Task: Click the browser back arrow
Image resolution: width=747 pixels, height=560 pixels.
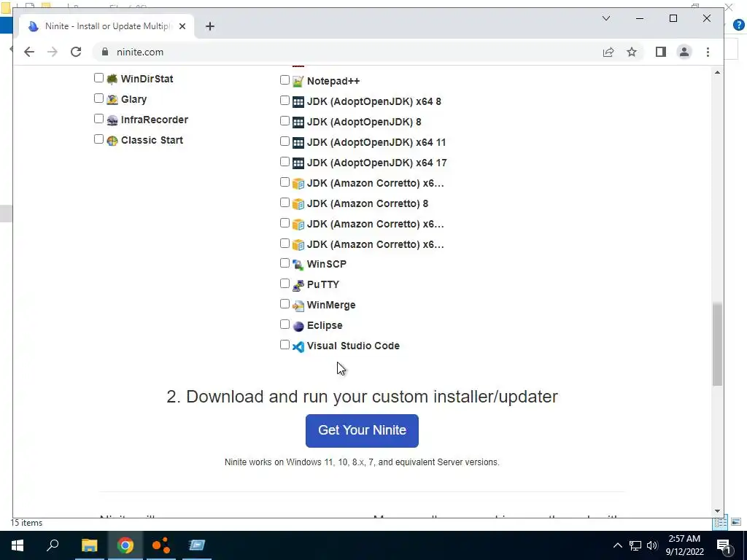Action: coord(29,52)
